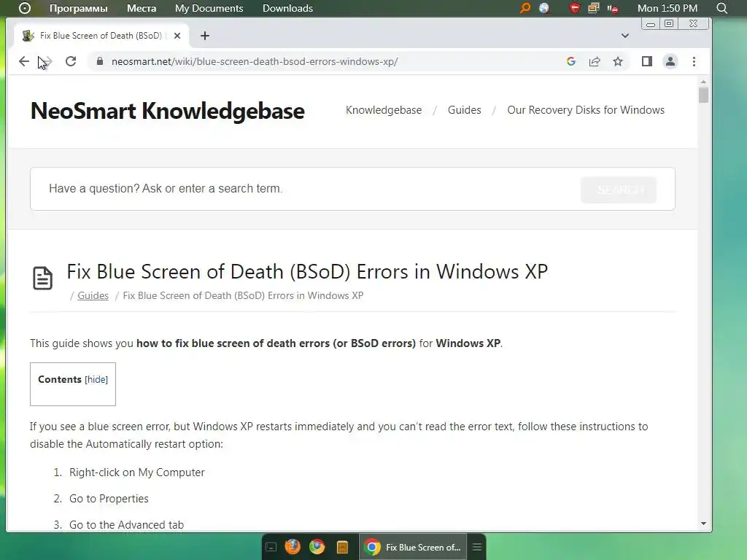Open the Guides nav link
The width and height of the screenshot is (747, 560).
click(x=465, y=110)
